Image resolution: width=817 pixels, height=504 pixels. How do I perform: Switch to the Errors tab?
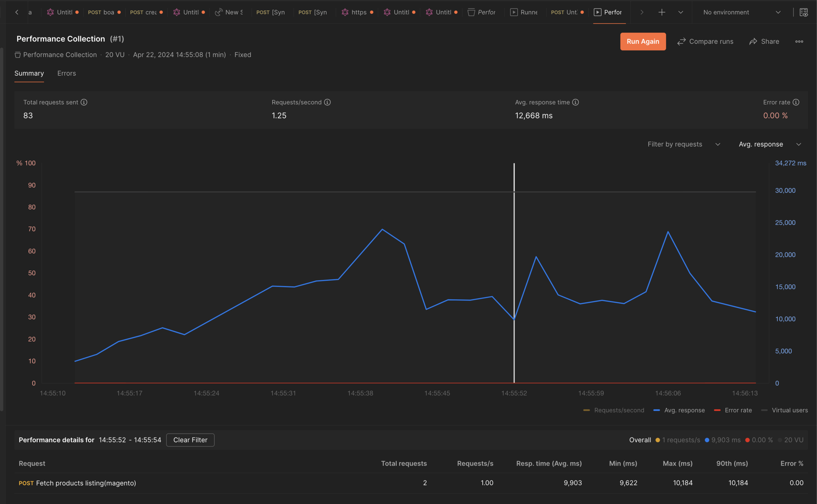coord(66,74)
